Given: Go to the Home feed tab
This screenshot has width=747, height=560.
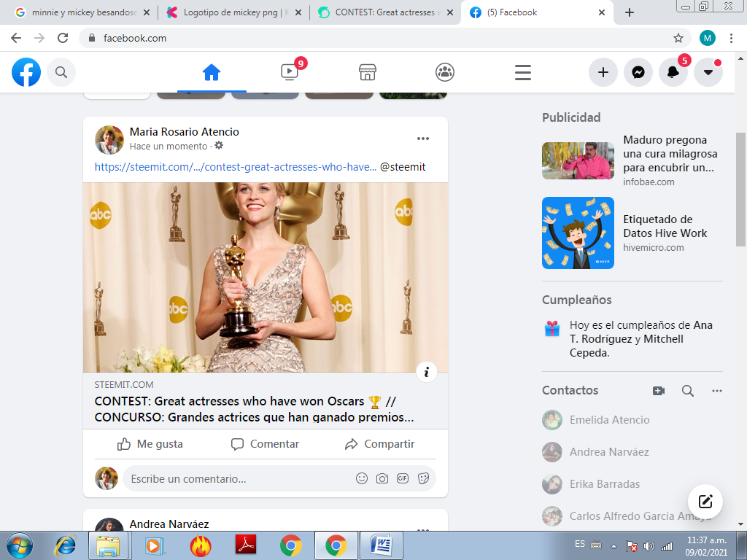Looking at the screenshot, I should (212, 72).
